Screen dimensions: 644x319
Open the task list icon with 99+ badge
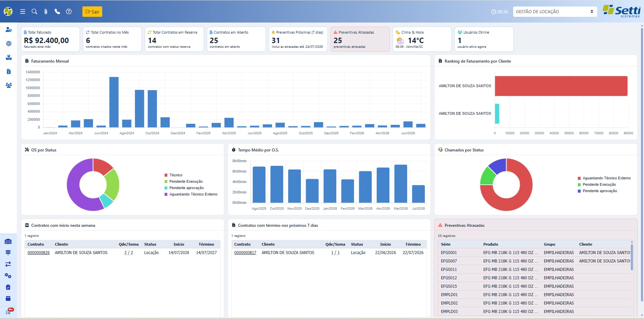click(9, 311)
